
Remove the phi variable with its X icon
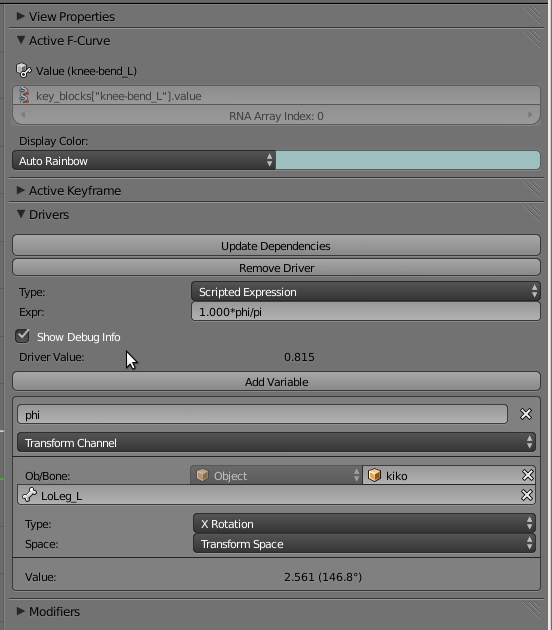tap(525, 414)
